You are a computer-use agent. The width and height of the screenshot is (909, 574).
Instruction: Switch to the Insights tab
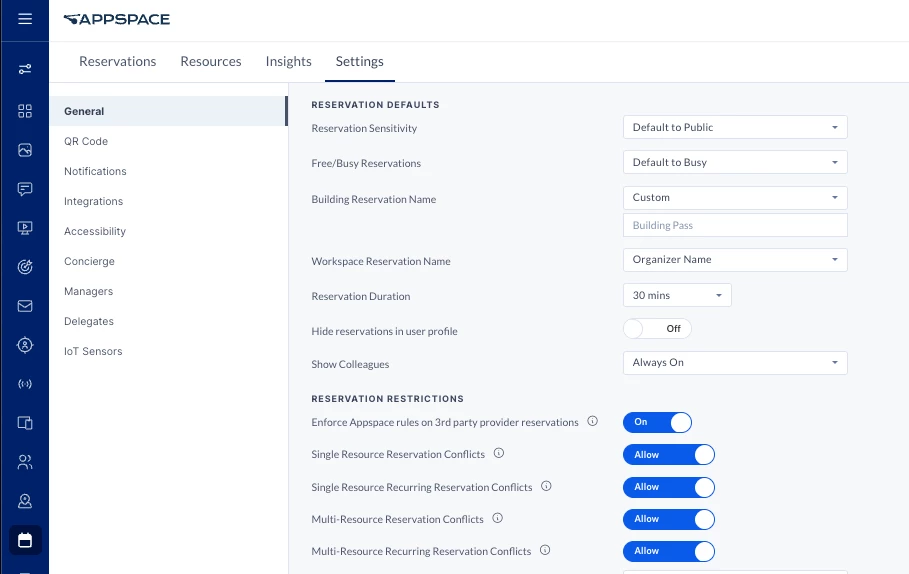coord(289,61)
